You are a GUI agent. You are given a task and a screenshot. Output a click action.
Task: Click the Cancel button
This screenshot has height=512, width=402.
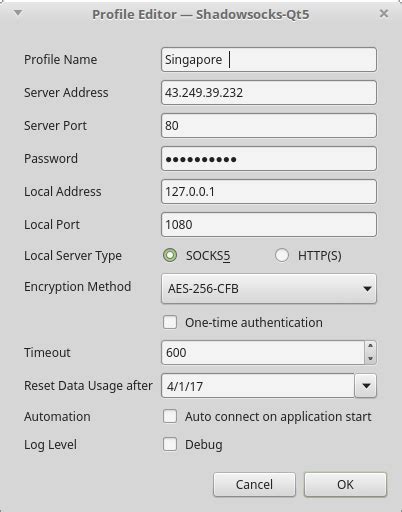[x=254, y=484]
